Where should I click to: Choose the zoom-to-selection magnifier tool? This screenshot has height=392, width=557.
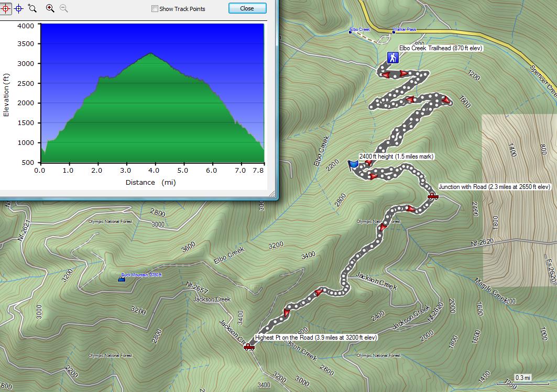point(32,8)
